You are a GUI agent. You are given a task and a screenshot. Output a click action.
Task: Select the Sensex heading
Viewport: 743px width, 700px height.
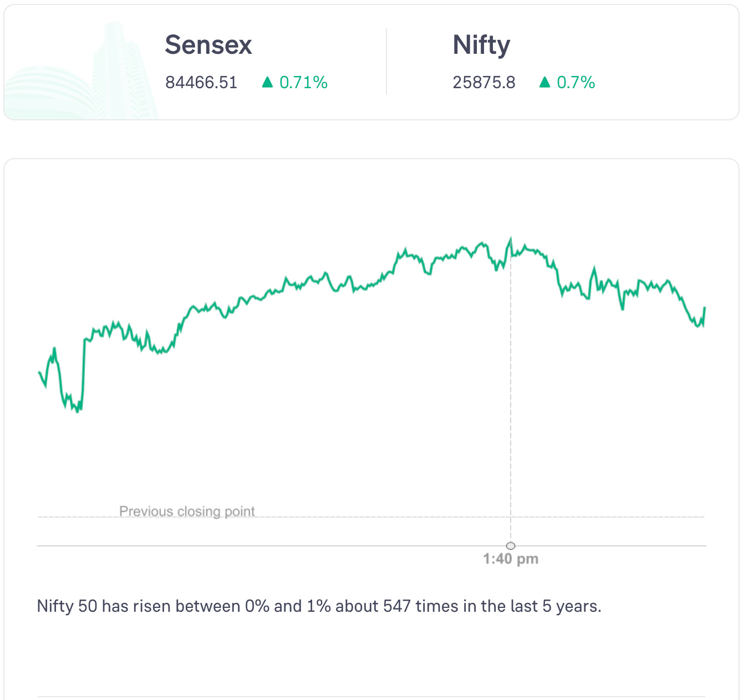(x=208, y=45)
